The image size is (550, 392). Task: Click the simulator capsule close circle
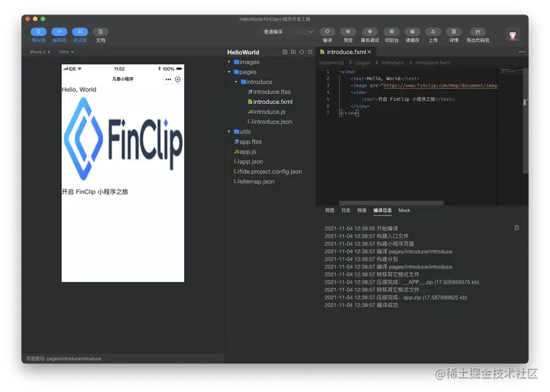coord(177,79)
